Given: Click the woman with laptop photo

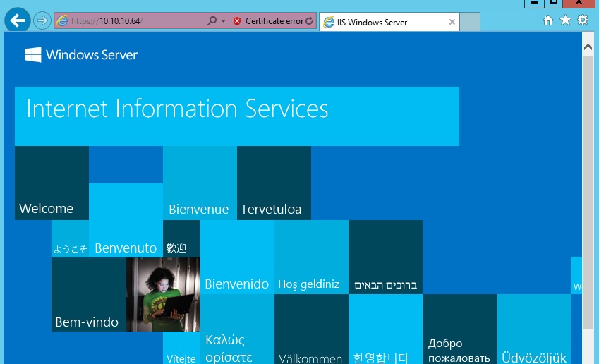Looking at the screenshot, I should click(x=163, y=294).
